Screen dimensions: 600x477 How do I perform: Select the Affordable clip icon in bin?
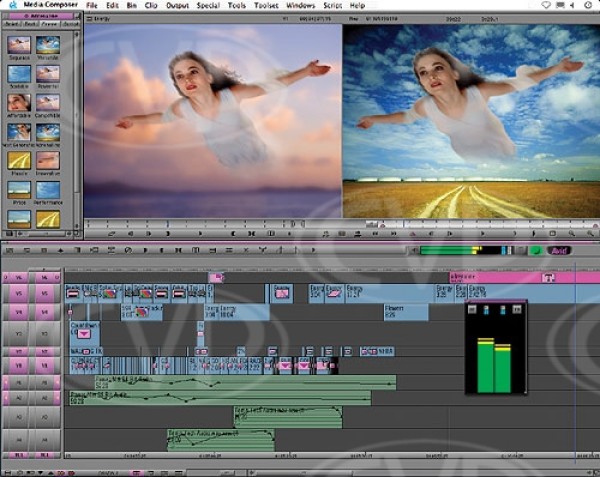click(x=19, y=102)
